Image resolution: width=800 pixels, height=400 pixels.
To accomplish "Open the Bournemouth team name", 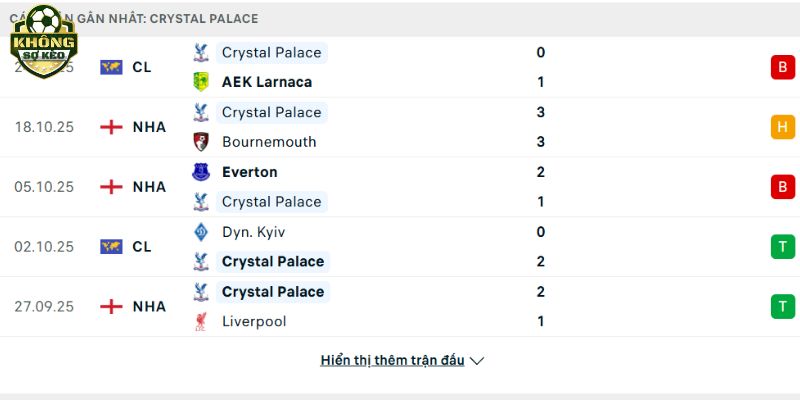I will [x=269, y=142].
